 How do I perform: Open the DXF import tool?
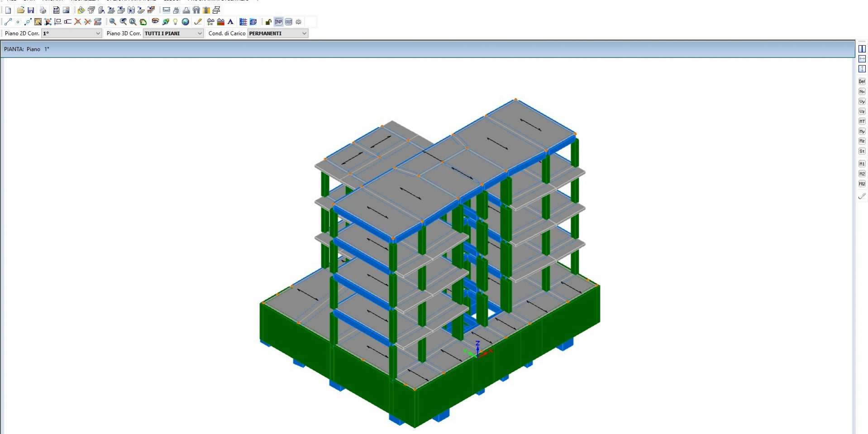tap(56, 10)
